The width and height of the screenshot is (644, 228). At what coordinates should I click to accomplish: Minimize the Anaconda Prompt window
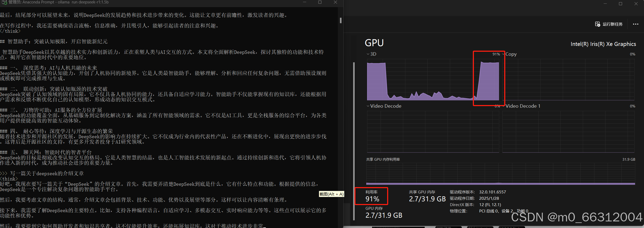click(x=305, y=2)
